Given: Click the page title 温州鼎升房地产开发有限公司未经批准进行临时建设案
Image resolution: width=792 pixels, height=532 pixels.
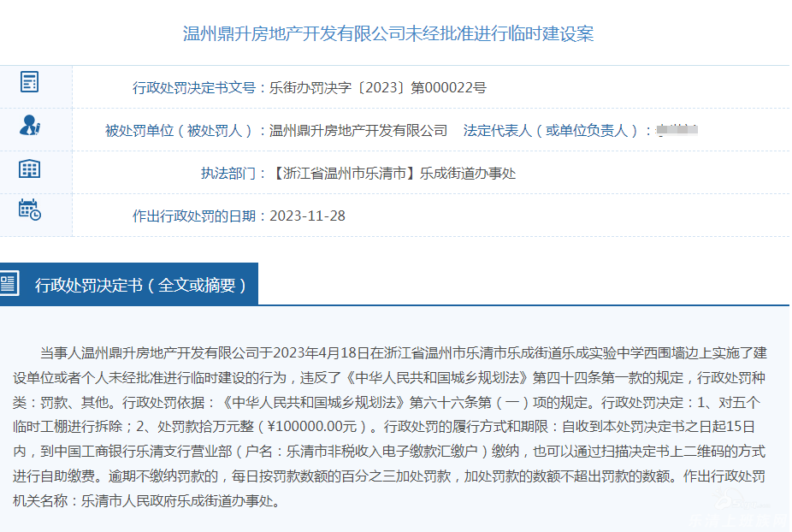Looking at the screenshot, I should point(388,34).
